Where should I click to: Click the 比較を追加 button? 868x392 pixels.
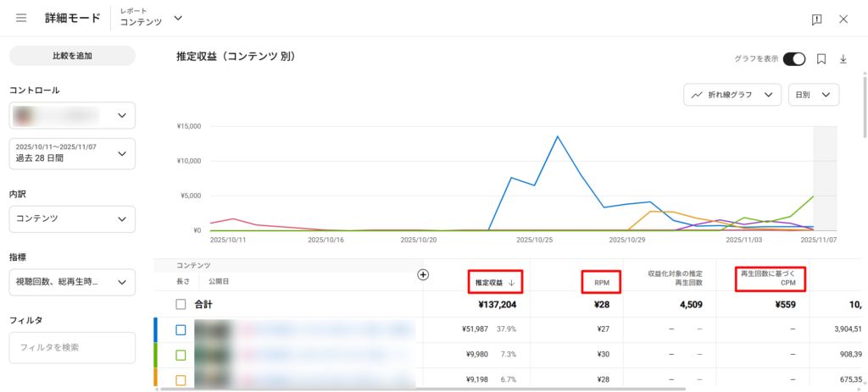[72, 56]
